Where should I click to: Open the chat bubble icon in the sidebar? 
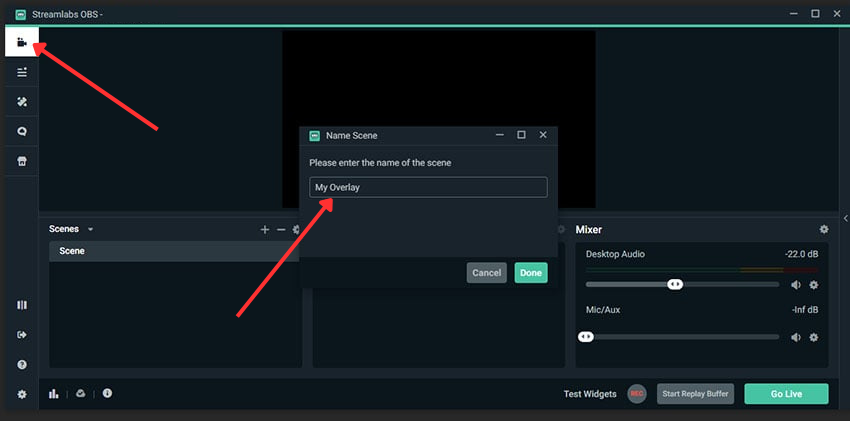pyautogui.click(x=22, y=132)
